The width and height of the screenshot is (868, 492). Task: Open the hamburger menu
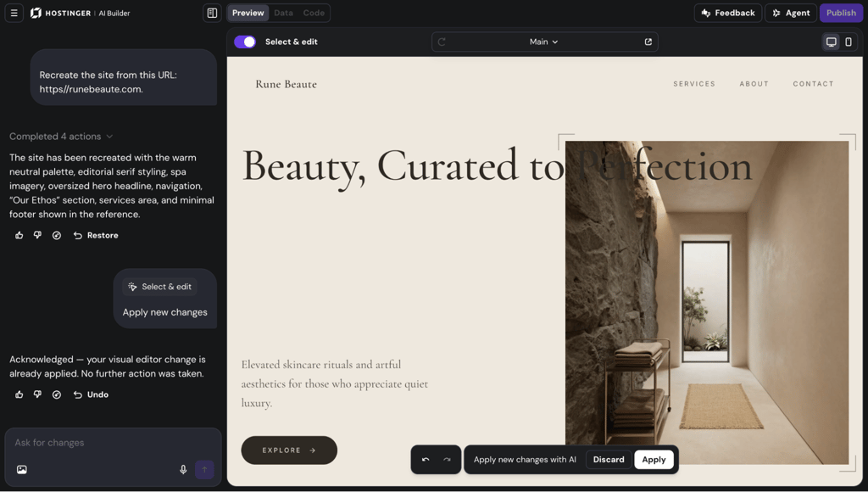14,13
